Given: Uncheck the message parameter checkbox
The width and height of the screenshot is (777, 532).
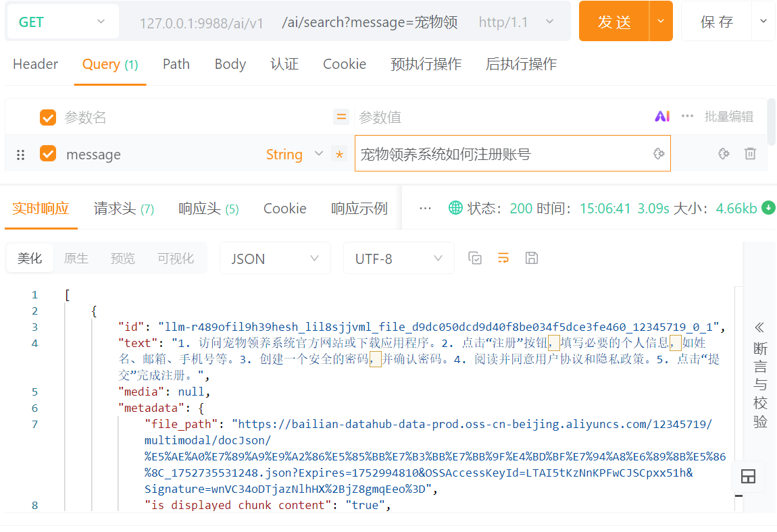Looking at the screenshot, I should tap(48, 153).
